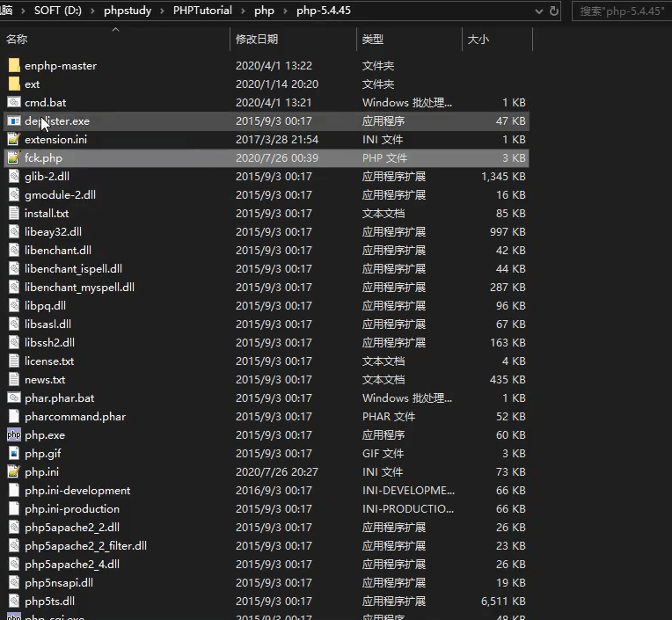
Task: Click the PHP 文件 type of fck.php
Action: [x=384, y=157]
